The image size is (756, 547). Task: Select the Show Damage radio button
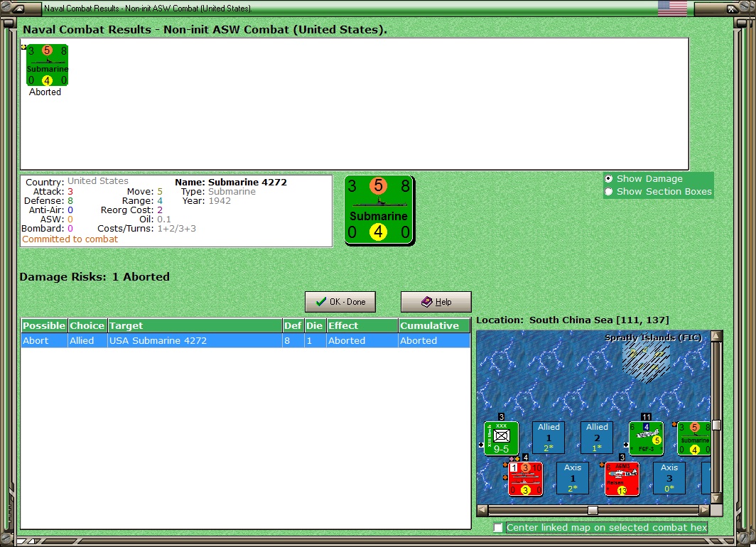tap(609, 179)
